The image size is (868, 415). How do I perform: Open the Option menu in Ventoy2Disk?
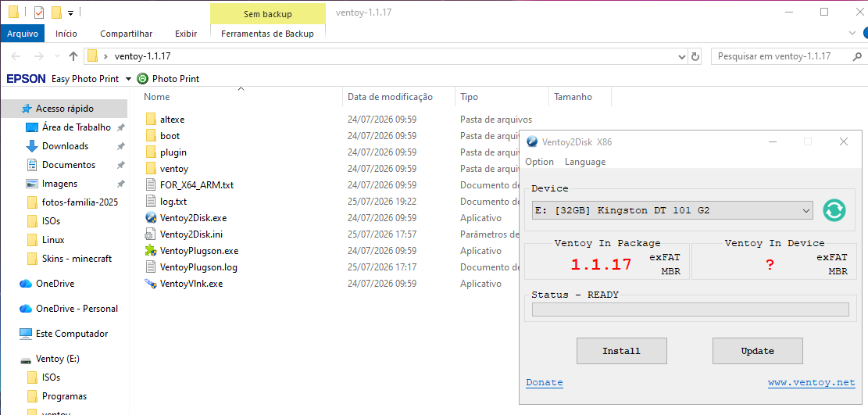pos(539,162)
